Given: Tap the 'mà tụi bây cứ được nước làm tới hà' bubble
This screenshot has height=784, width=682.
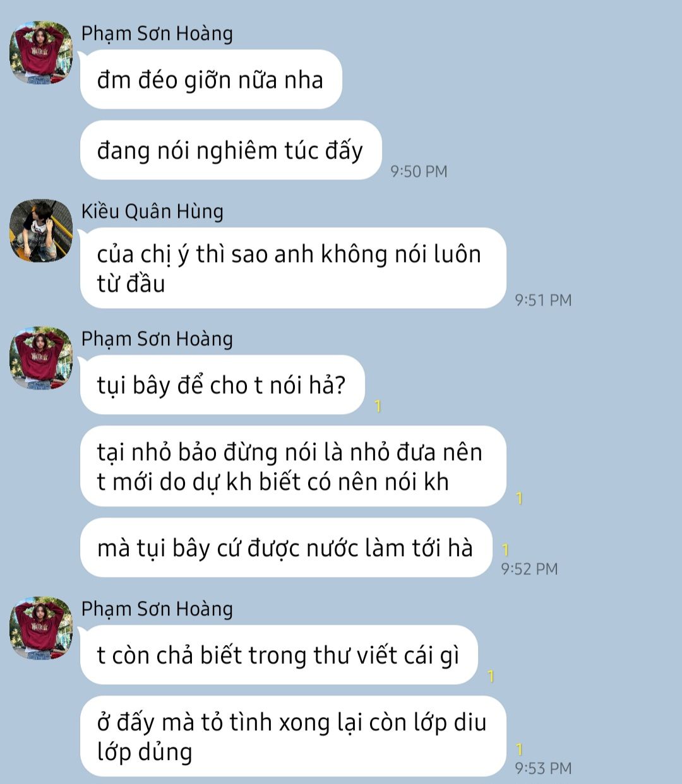Looking at the screenshot, I should [285, 547].
